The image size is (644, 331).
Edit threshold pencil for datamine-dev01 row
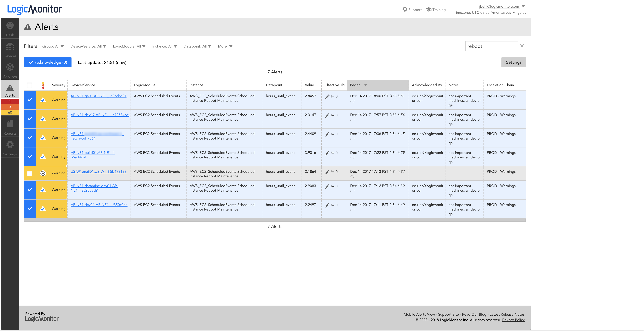327,186
